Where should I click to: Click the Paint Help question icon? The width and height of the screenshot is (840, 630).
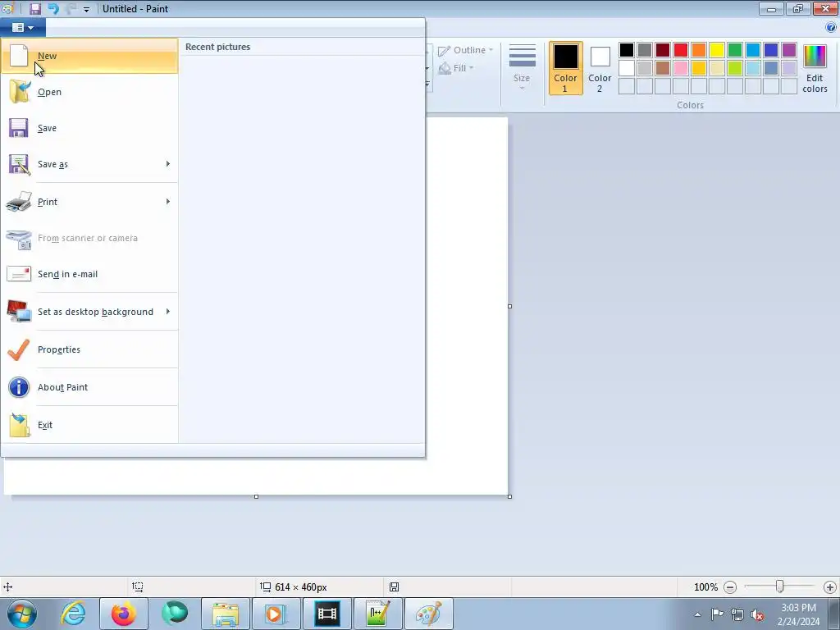pyautogui.click(x=831, y=27)
